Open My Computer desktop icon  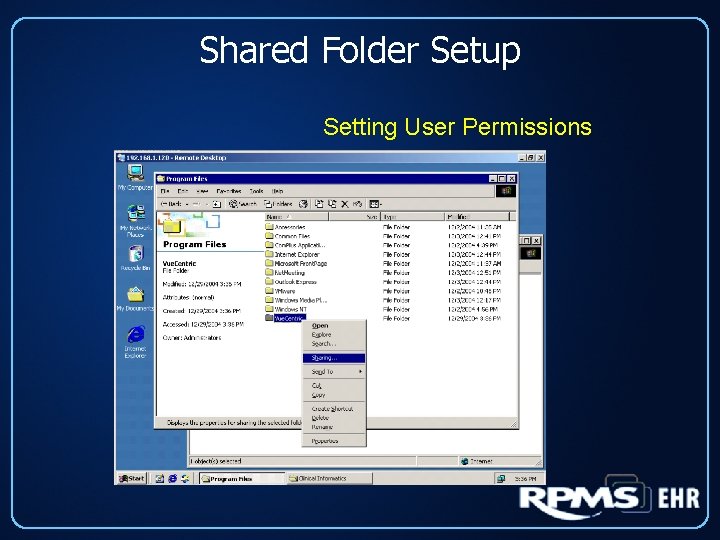point(135,177)
